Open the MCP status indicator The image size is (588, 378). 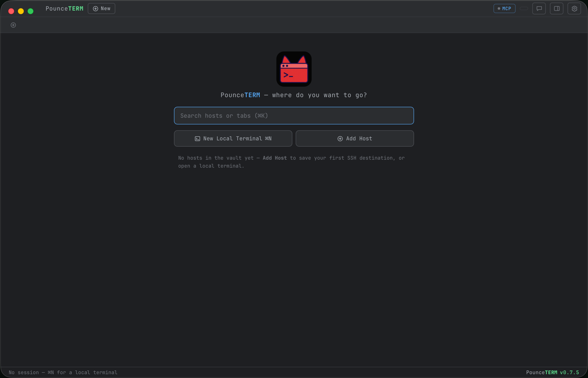coord(504,8)
